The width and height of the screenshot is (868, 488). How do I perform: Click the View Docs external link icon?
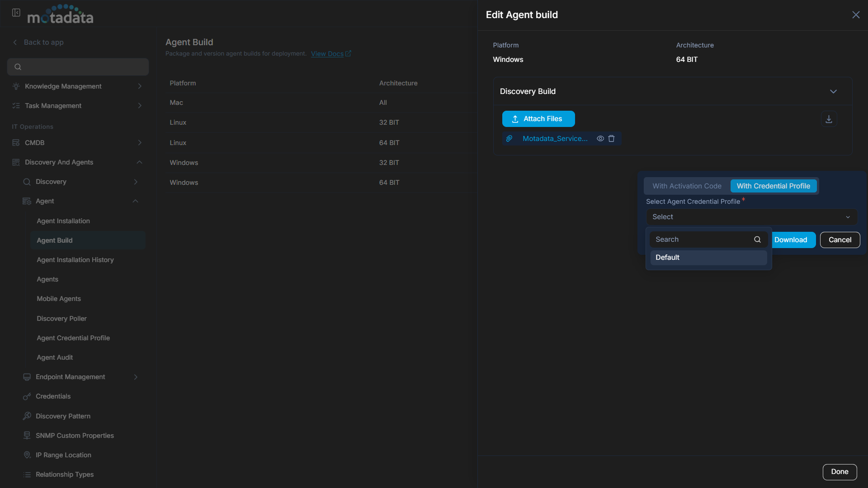348,53
